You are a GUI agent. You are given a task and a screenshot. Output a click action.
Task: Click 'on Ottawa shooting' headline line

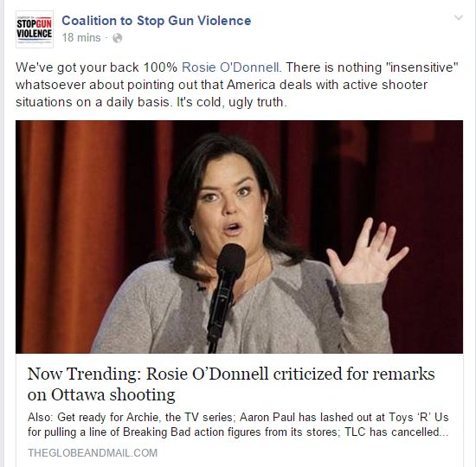(101, 394)
